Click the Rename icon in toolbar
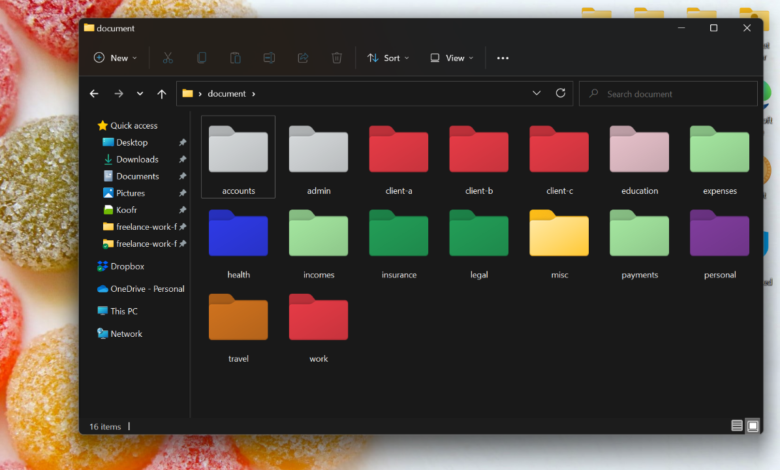The image size is (780, 470). [269, 58]
